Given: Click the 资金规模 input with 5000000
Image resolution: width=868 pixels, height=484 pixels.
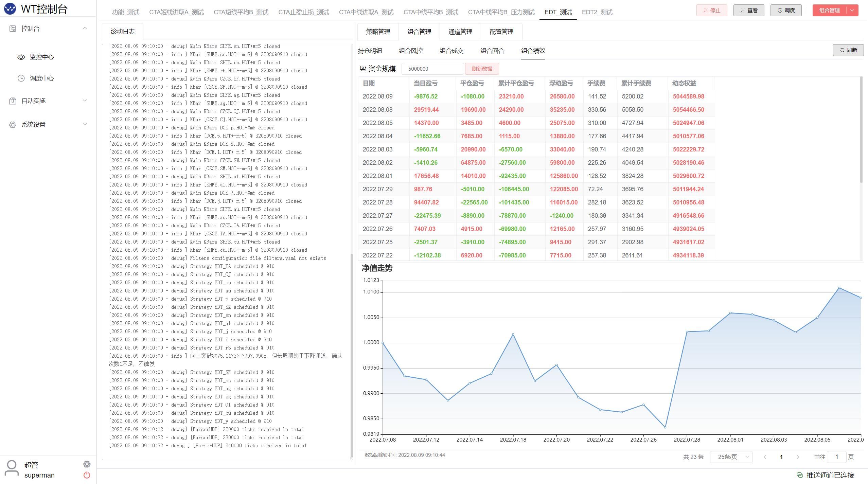Looking at the screenshot, I should point(432,69).
